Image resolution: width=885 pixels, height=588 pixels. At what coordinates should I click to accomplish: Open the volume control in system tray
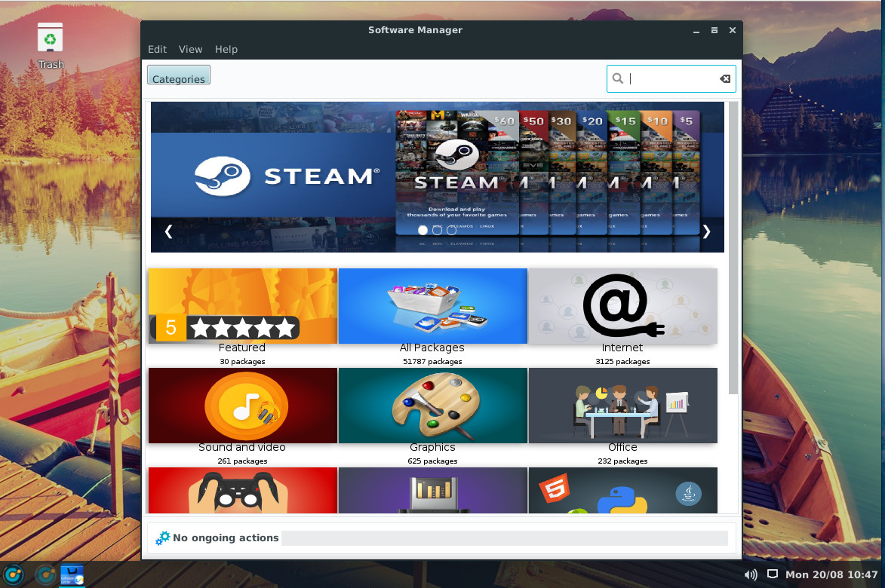click(x=751, y=574)
